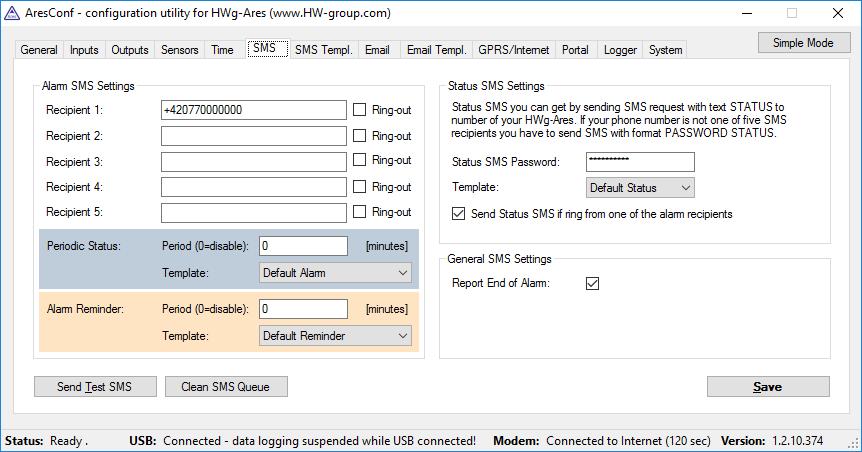
Task: Switch to Simple Mode
Action: [x=804, y=43]
